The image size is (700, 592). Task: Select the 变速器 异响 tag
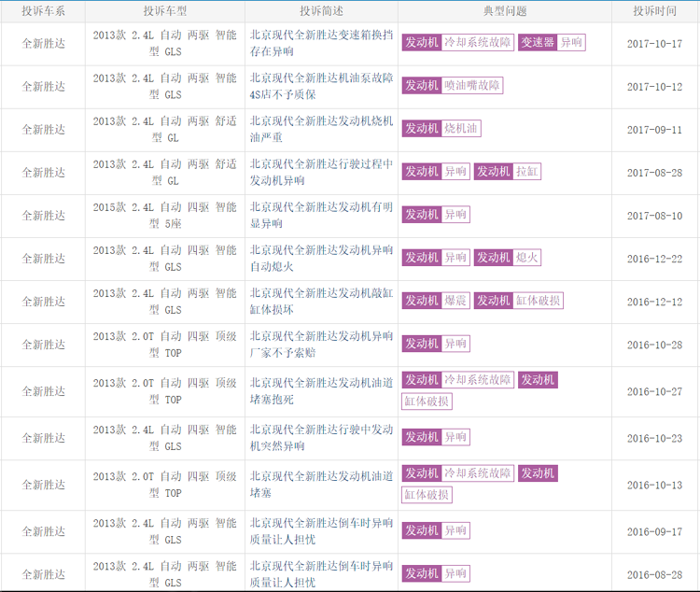(x=552, y=42)
